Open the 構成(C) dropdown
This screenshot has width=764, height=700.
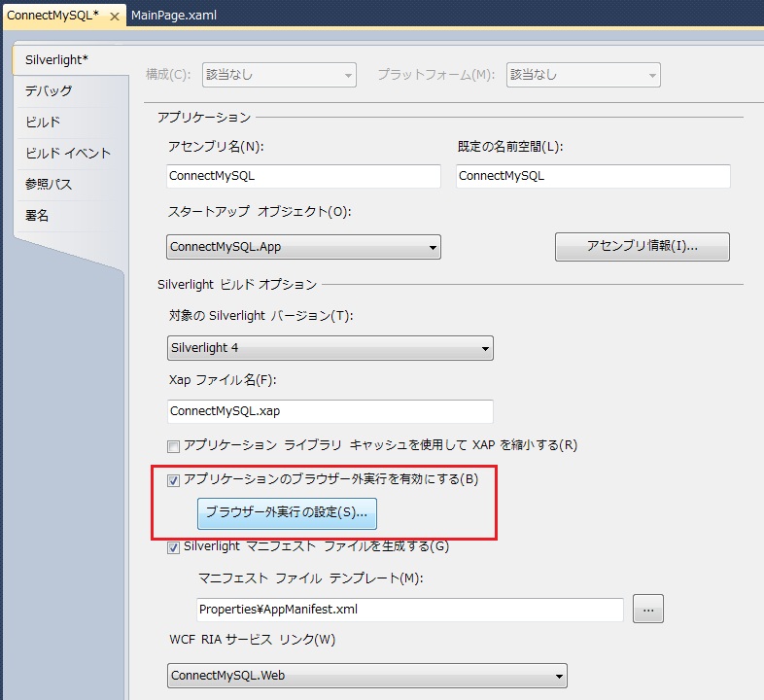click(x=279, y=75)
